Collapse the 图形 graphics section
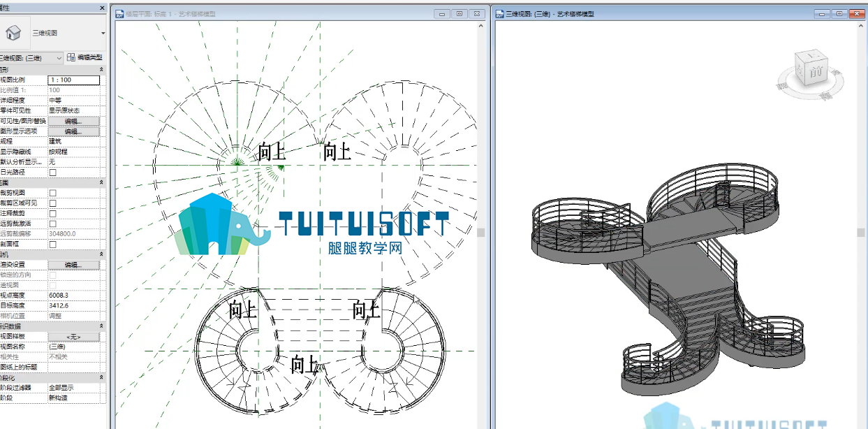Image resolution: width=868 pixels, height=429 pixels. click(x=102, y=70)
